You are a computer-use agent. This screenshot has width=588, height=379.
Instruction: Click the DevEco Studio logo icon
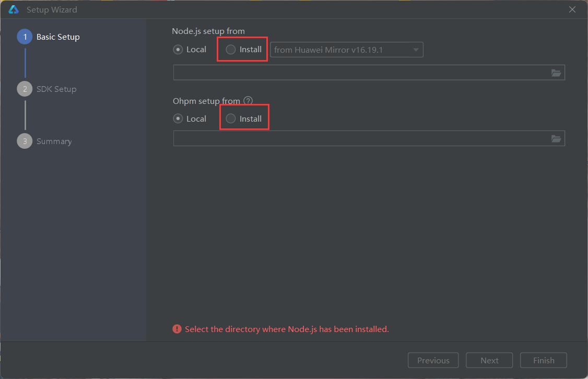coord(14,9)
